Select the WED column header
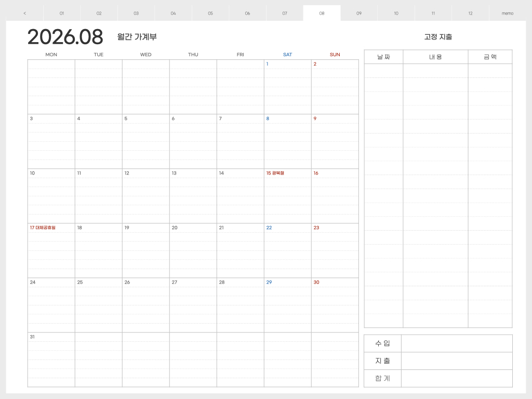The image size is (532, 399). 146,54
